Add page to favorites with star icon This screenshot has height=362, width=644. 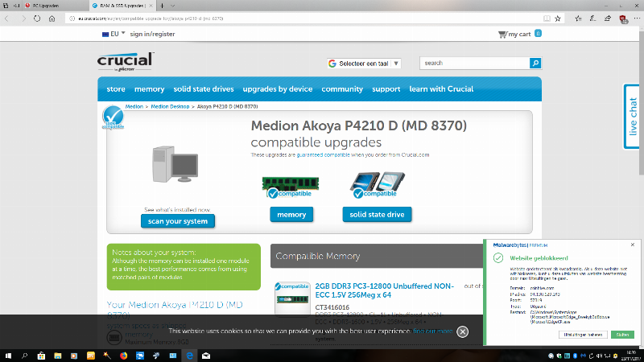coord(558,19)
